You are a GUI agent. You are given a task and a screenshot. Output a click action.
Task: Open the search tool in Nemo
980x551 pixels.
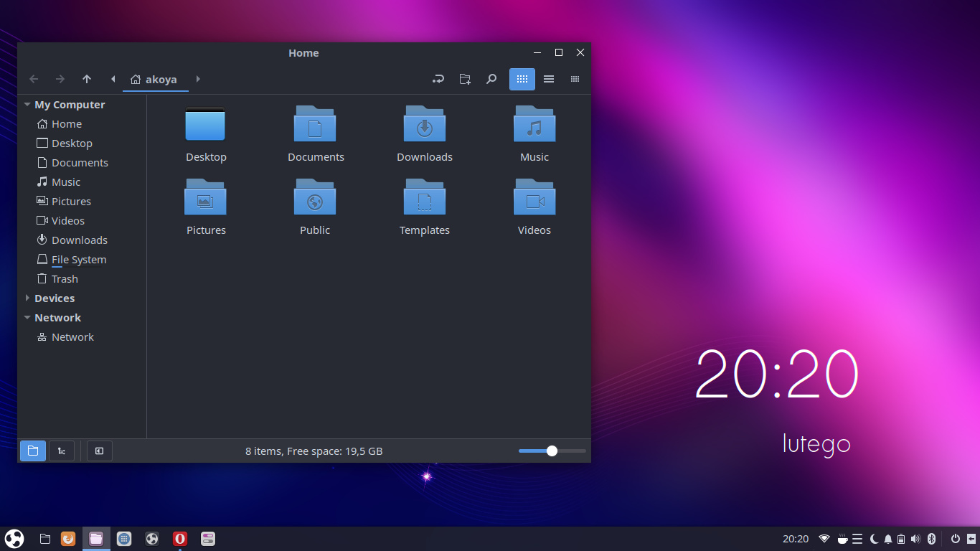click(x=491, y=79)
